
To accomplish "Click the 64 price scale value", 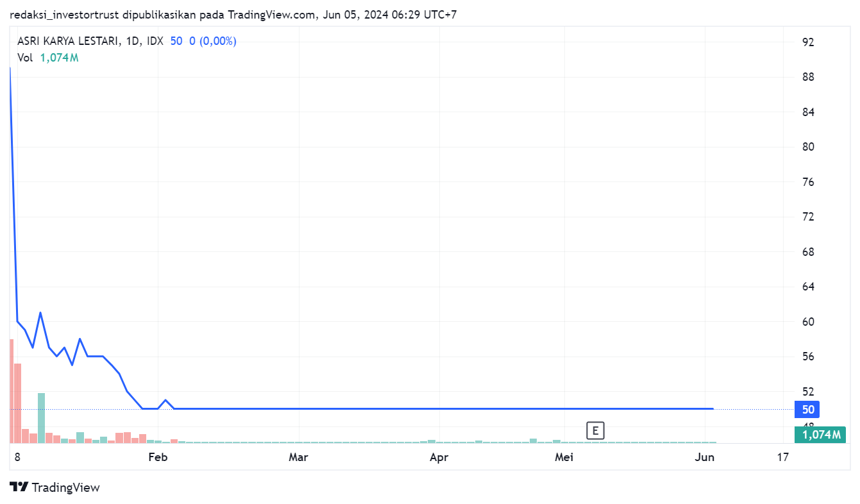I will pyautogui.click(x=808, y=287).
